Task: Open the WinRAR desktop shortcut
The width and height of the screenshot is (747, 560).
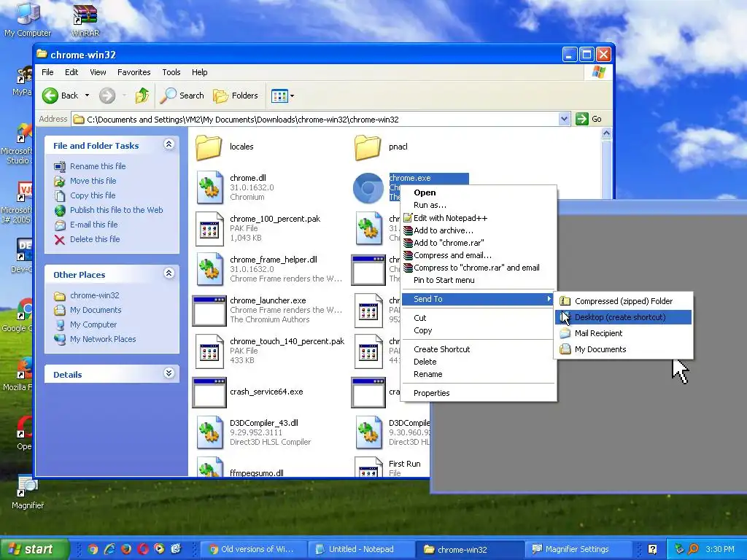Action: 85,20
